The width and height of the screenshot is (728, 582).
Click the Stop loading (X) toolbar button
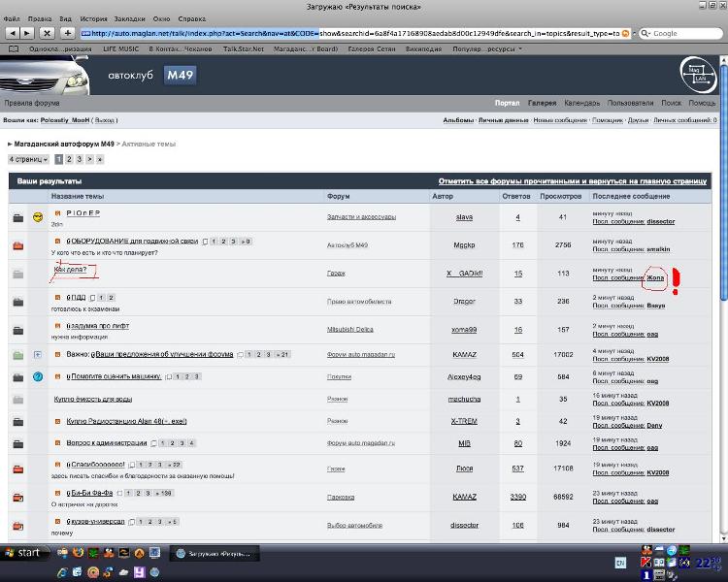click(47, 33)
